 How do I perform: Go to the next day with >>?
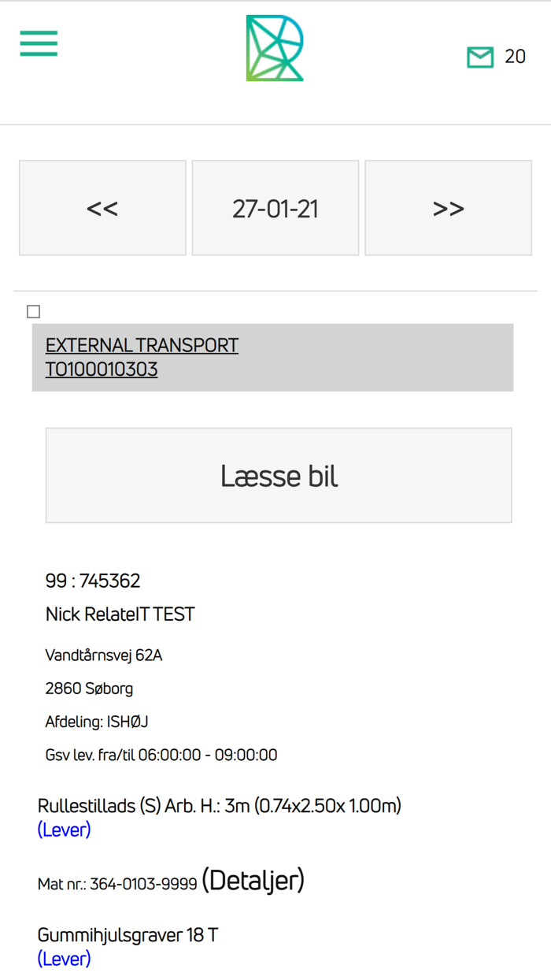click(x=448, y=207)
